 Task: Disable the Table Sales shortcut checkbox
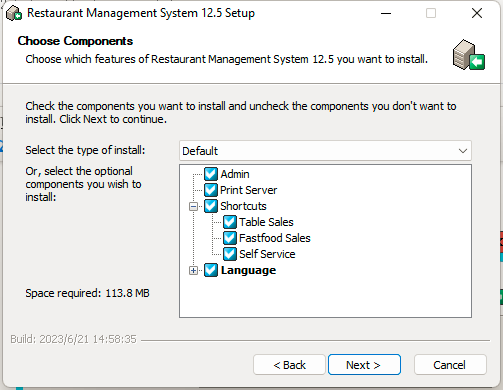(230, 222)
